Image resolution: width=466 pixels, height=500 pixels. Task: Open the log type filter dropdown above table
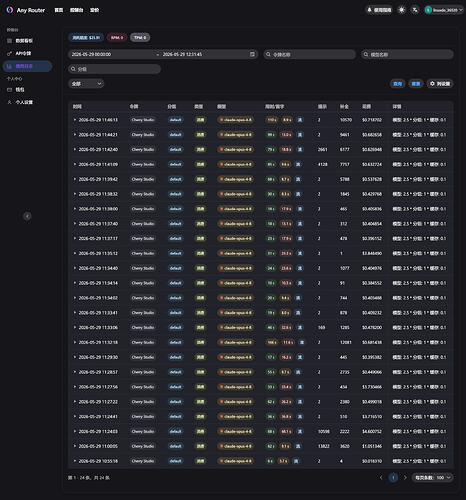(x=86, y=84)
